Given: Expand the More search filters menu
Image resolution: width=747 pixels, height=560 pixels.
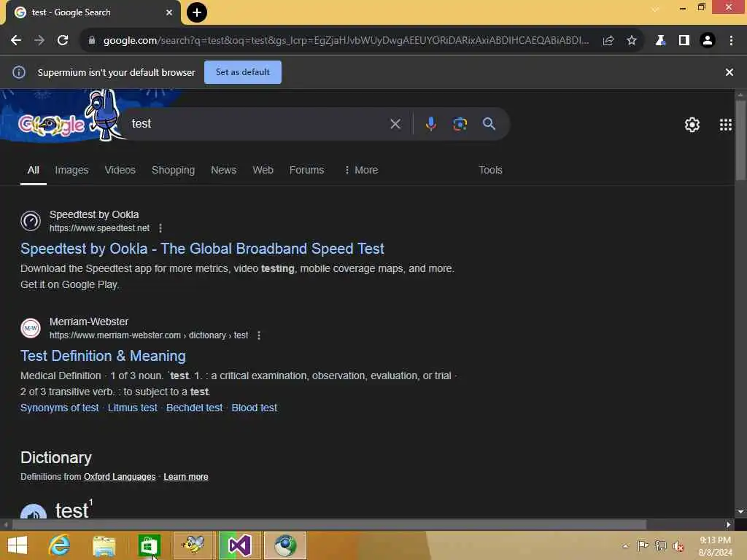Looking at the screenshot, I should (x=360, y=170).
